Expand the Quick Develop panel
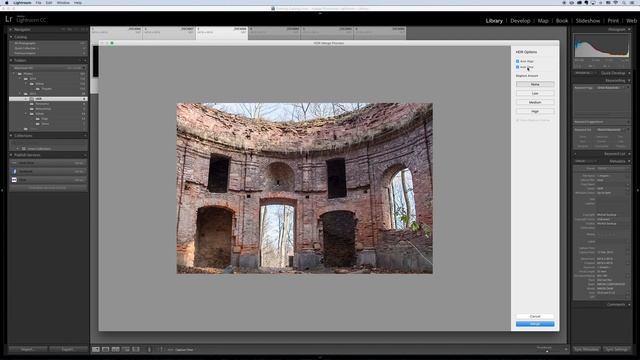Image resolution: width=640 pixels, height=360 pixels. tap(629, 73)
